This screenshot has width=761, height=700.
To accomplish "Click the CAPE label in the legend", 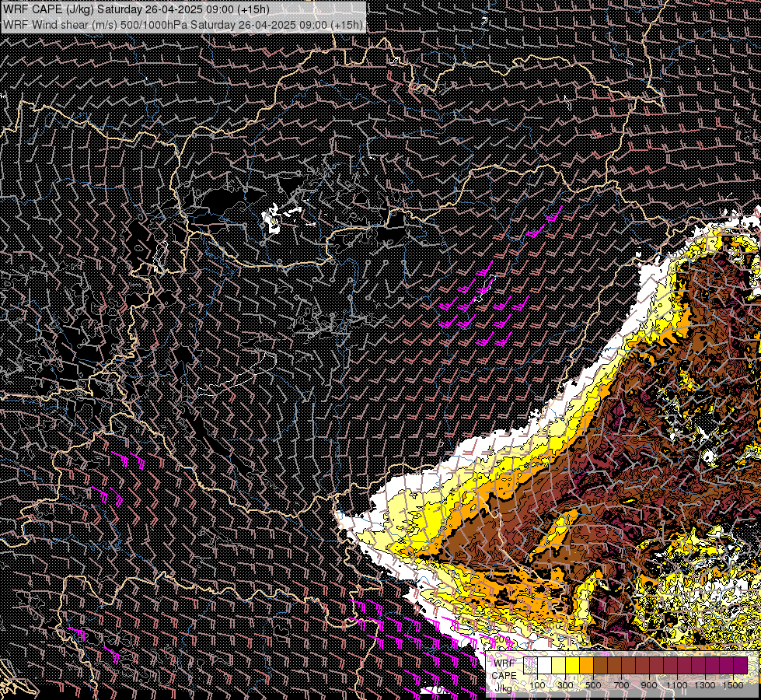I will point(504,676).
